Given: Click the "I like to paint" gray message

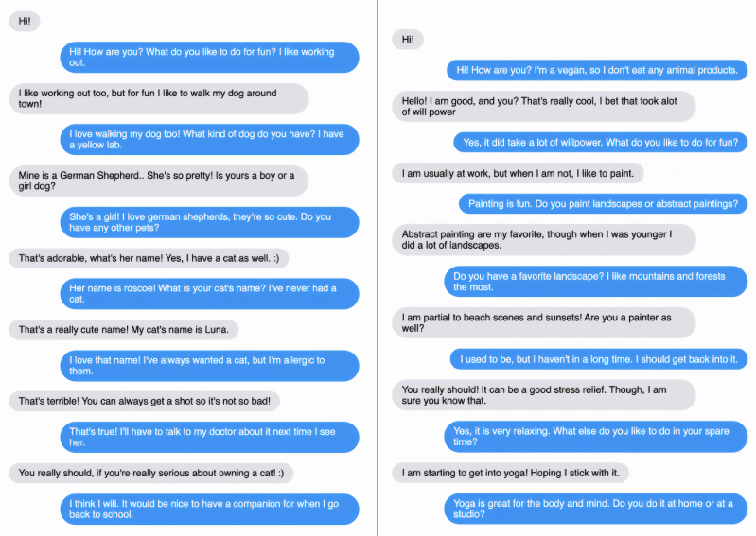Looking at the screenshot, I should 518,173.
